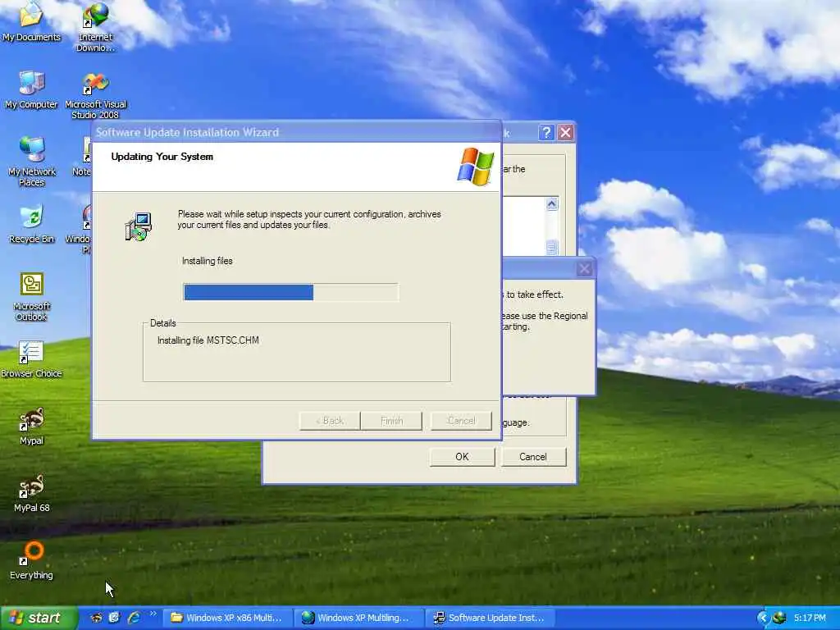Open the Everything search shortcut
This screenshot has width=840, height=630.
pos(32,560)
